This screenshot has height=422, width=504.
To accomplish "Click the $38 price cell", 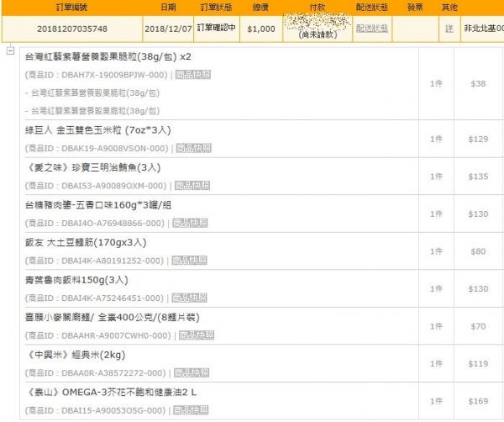I will point(478,83).
